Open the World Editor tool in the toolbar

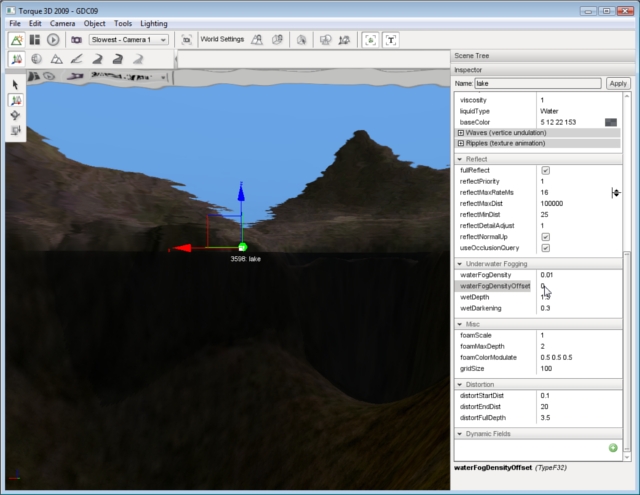click(x=17, y=40)
